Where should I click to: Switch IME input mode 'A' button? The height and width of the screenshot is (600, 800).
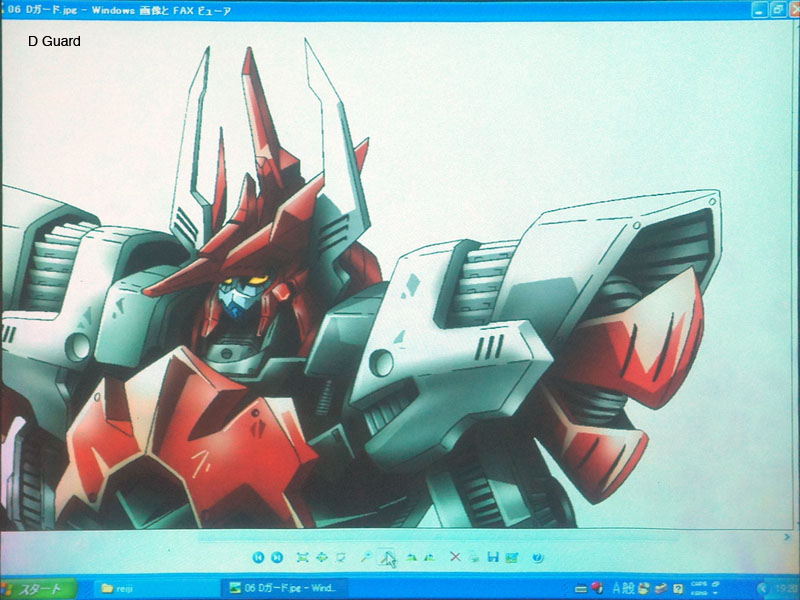click(x=617, y=588)
